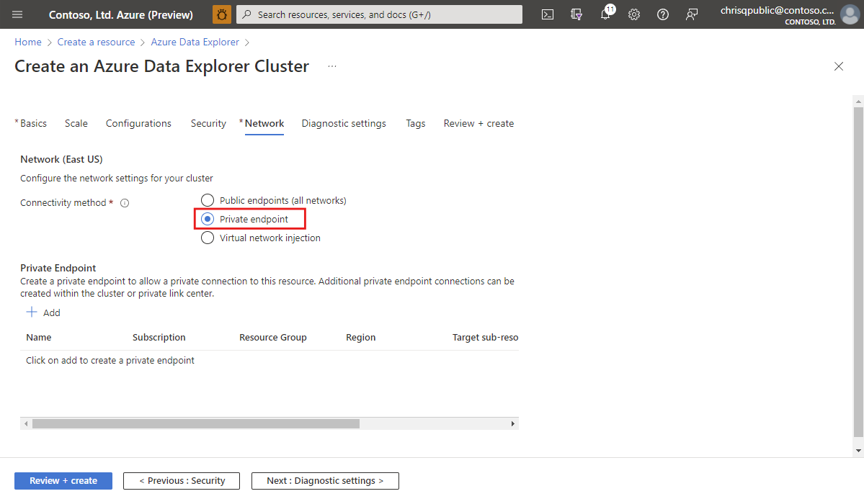Show the Connectivity method info tooltip

[x=125, y=203]
